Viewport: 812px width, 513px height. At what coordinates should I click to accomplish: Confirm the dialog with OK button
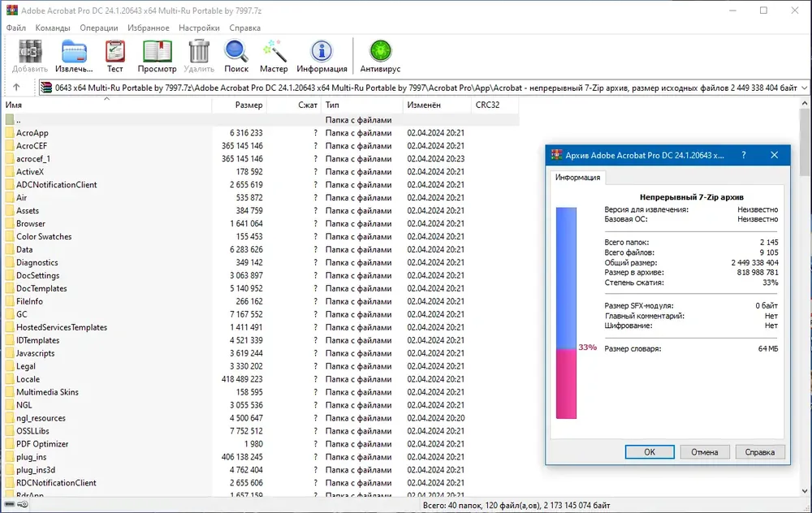[650, 452]
